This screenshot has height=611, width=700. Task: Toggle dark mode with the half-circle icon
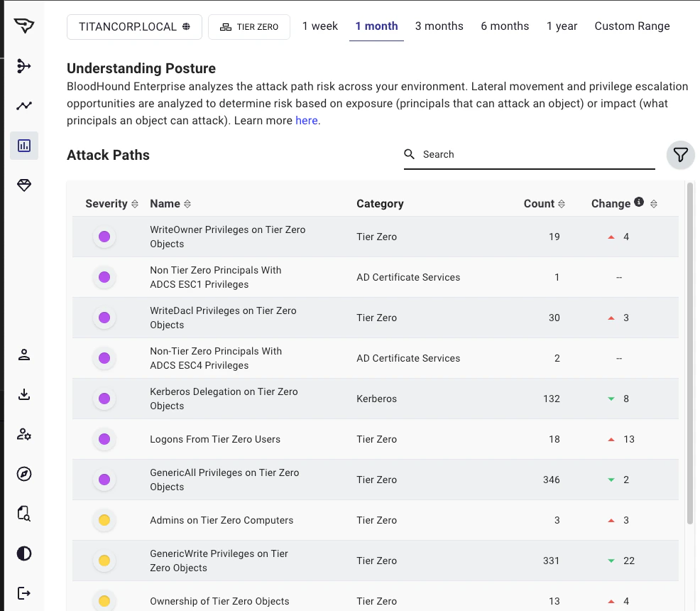pos(24,553)
